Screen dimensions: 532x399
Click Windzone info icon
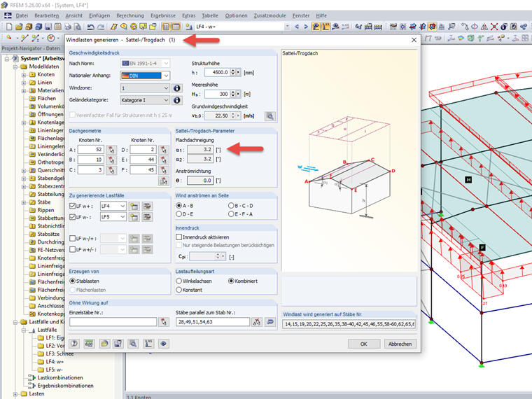pos(177,88)
